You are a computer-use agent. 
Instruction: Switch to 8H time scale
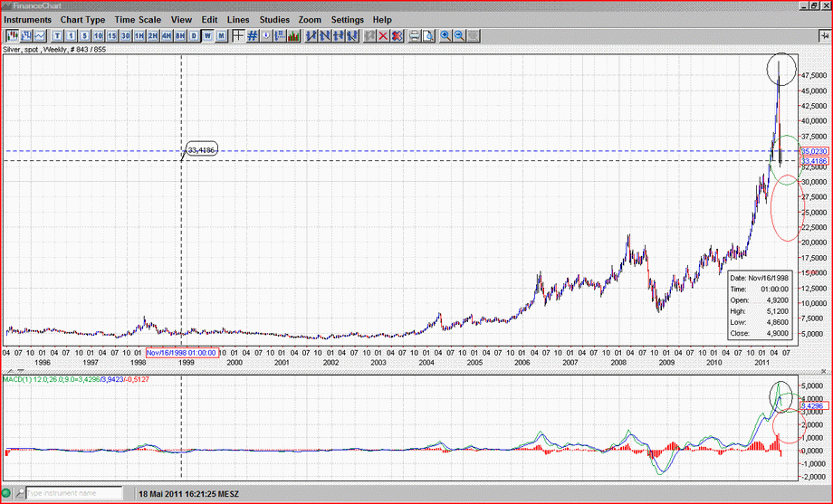click(180, 35)
